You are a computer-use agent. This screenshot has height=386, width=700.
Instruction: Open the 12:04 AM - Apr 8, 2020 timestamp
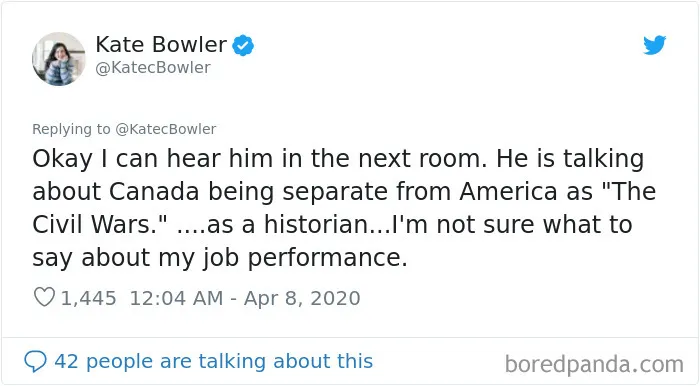point(245,298)
